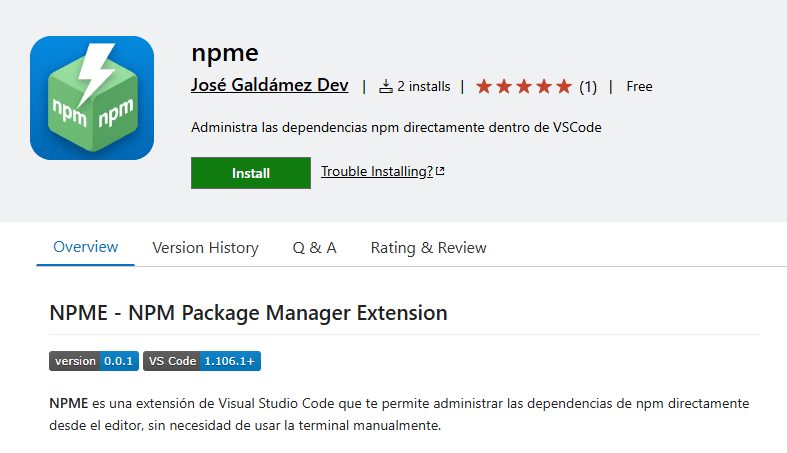
Task: Click the 2 installs text
Action: coord(423,87)
